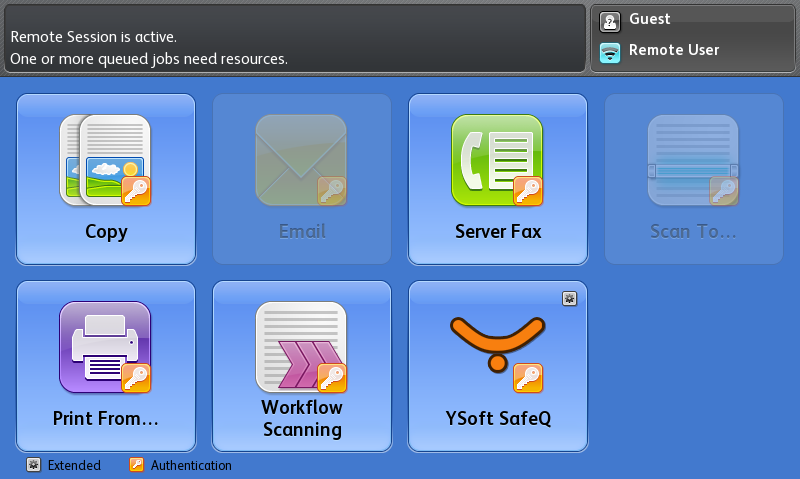
Task: Tap the Print From... text label
Action: [x=105, y=418]
